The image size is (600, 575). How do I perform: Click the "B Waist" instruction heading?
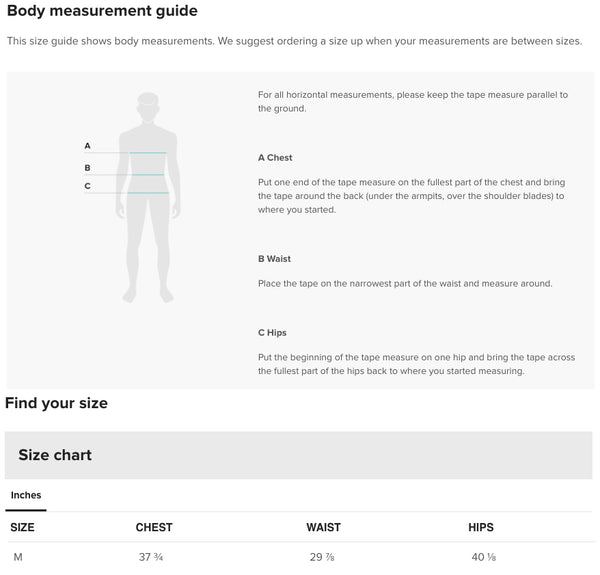[x=274, y=259]
